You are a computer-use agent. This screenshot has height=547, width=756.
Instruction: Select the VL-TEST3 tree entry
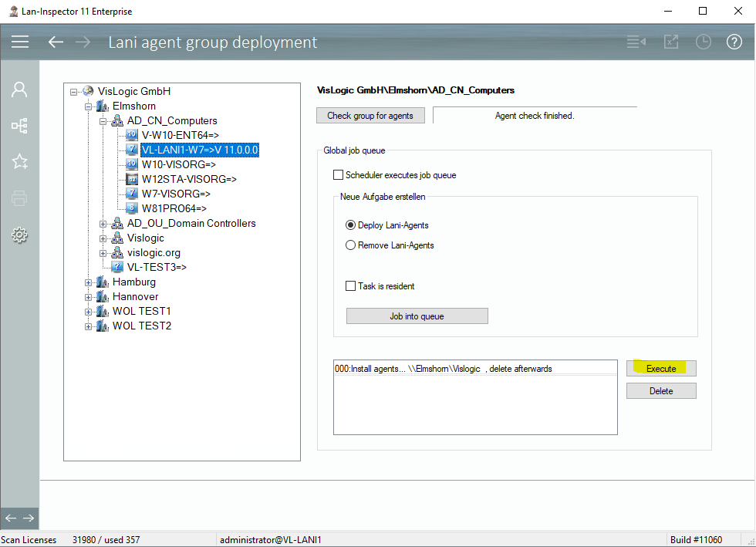coord(157,267)
